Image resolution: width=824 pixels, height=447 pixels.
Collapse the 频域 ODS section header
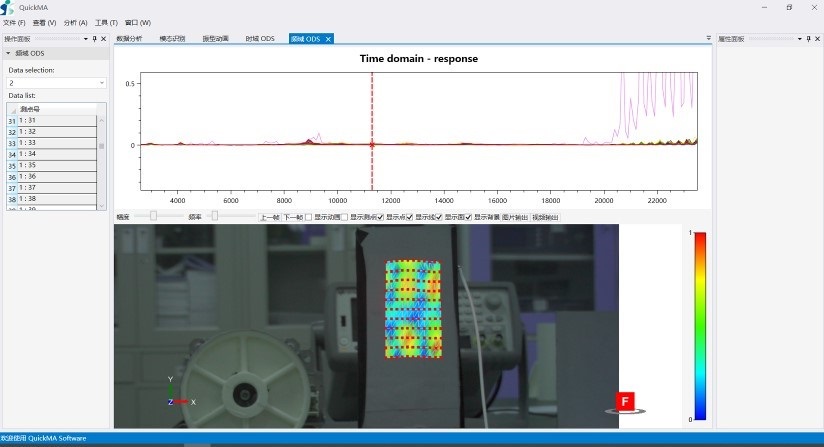(x=9, y=54)
